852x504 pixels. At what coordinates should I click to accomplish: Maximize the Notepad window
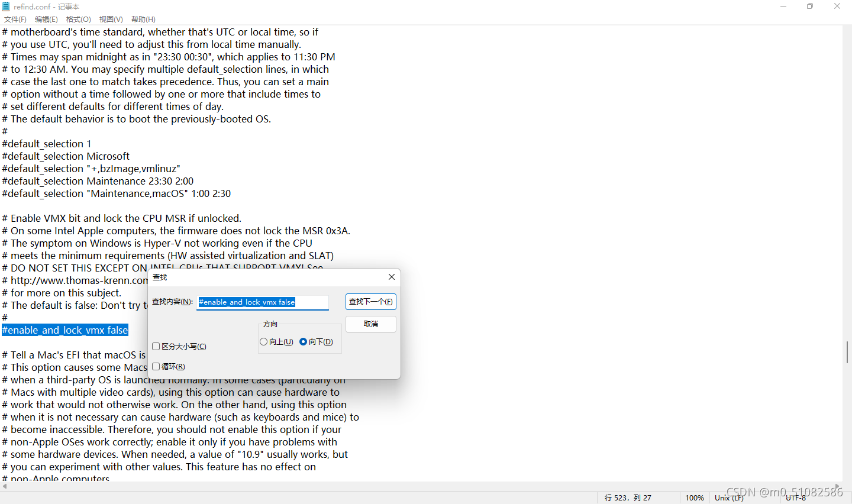pos(810,7)
